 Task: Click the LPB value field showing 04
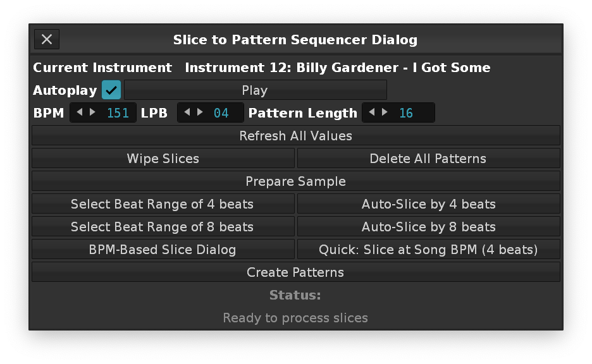[x=221, y=113]
